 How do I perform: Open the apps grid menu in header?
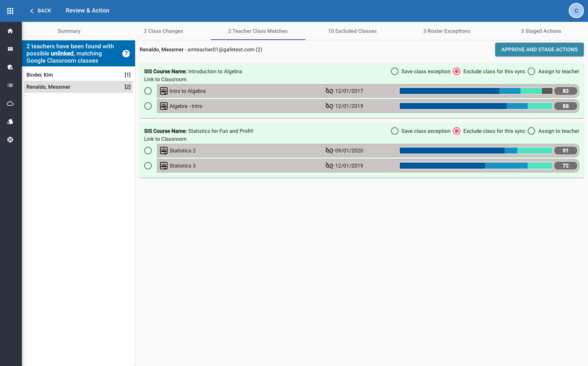pos(10,11)
